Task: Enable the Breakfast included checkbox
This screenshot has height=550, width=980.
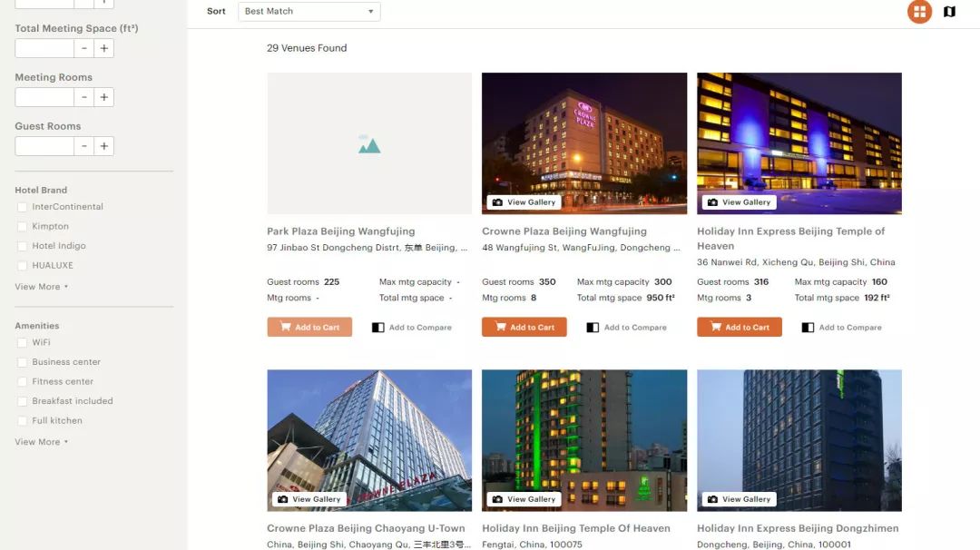Action: click(x=23, y=401)
